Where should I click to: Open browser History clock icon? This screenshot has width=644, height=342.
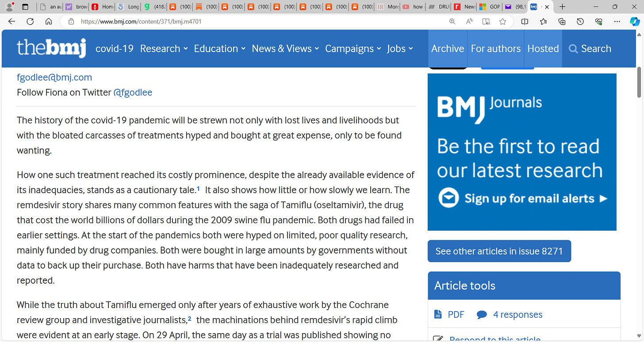[x=580, y=21]
